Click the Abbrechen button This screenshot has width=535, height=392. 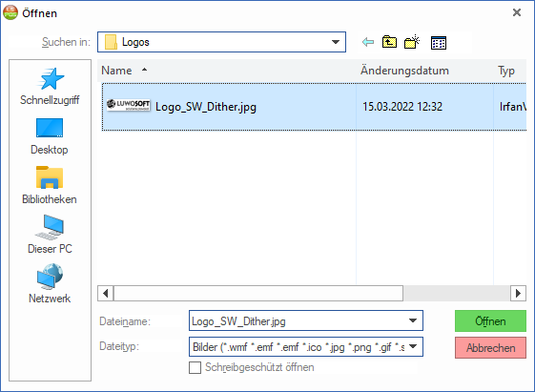490,347
